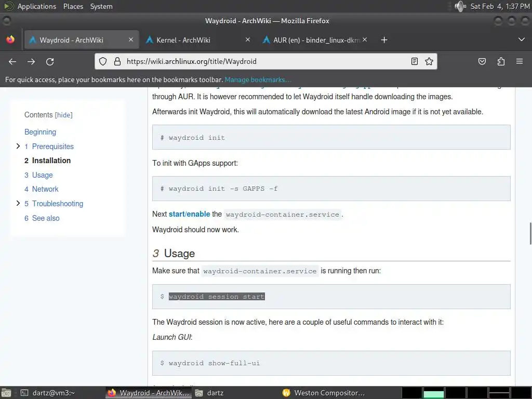Click the show desktop icon in bottom panel

[6, 393]
